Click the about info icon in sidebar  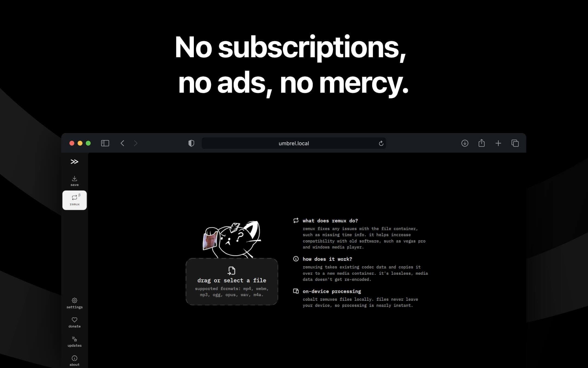point(75,358)
